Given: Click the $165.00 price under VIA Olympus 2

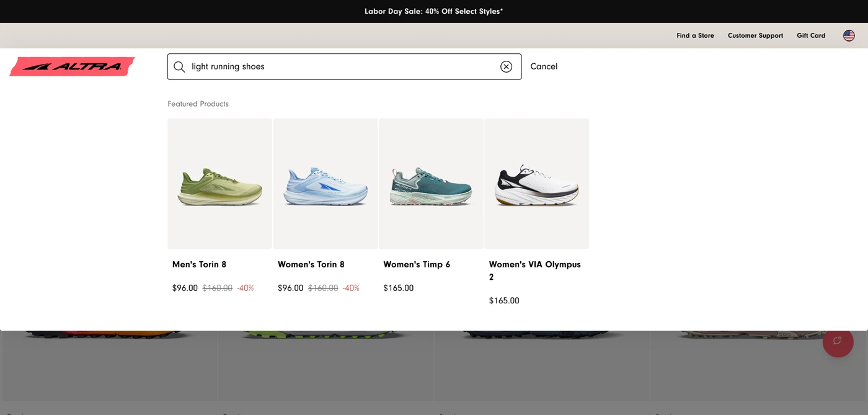Looking at the screenshot, I should 504,301.
